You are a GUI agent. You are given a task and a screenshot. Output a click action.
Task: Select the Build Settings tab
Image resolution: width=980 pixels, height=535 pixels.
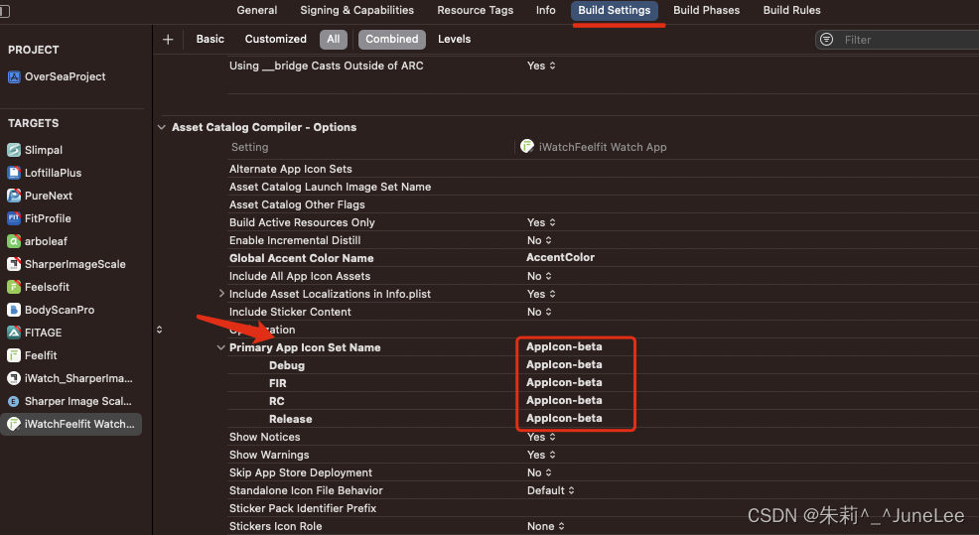point(615,10)
